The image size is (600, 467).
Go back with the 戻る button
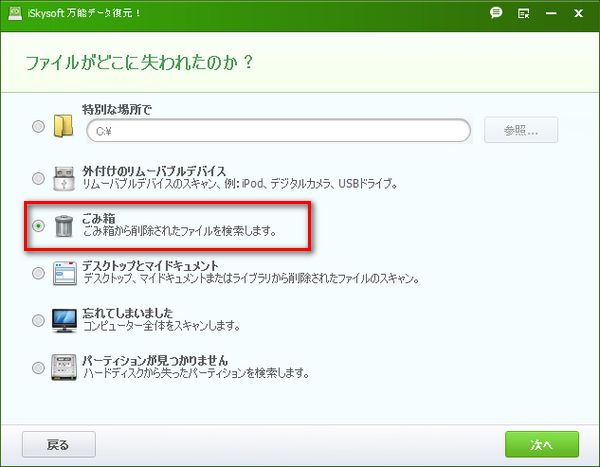coord(59,444)
